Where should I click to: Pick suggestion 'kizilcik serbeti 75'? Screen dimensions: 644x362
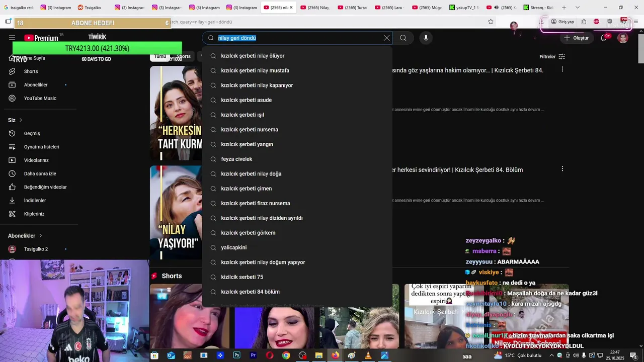click(x=297, y=277)
